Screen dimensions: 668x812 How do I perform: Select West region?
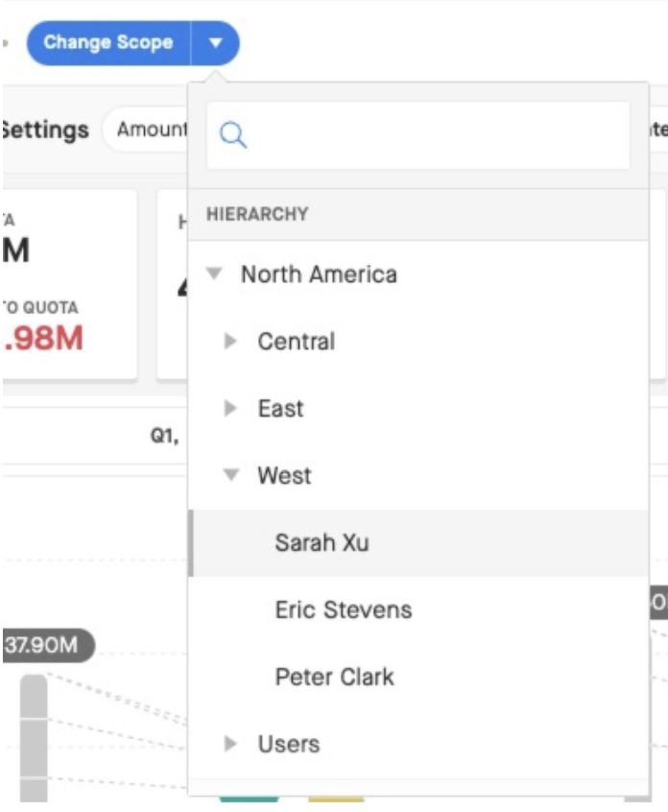pyautogui.click(x=285, y=475)
